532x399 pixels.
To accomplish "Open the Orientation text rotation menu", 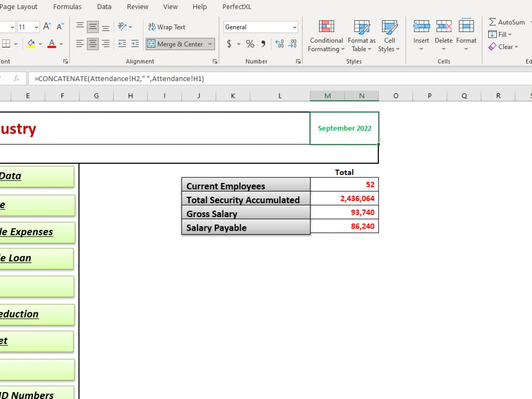I will point(125,27).
